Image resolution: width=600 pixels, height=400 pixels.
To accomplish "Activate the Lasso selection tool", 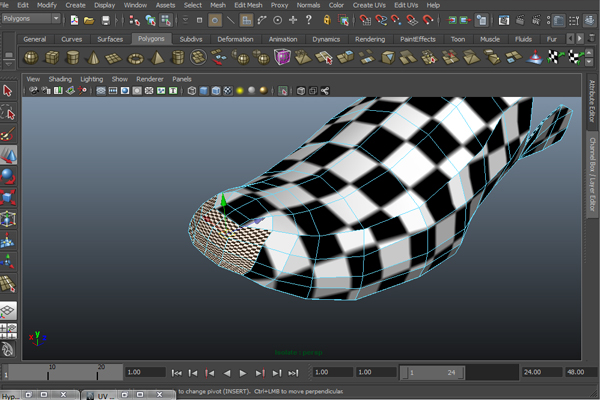I will pyautogui.click(x=8, y=113).
